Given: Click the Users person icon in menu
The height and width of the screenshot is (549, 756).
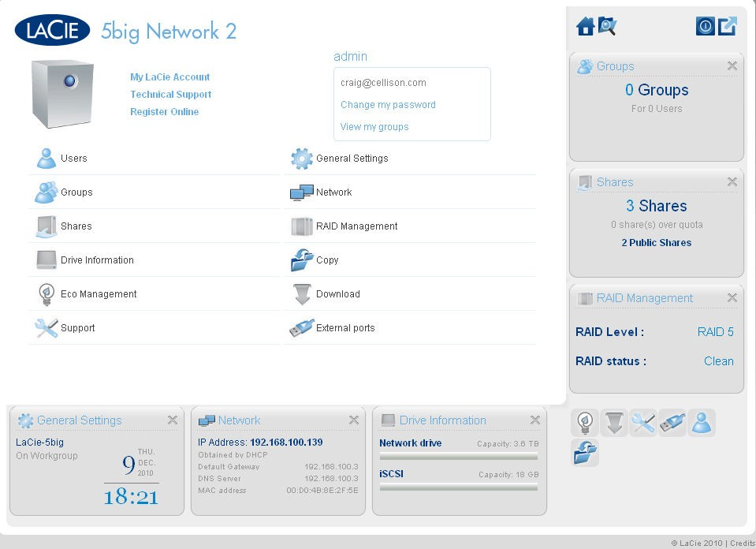Looking at the screenshot, I should click(x=47, y=159).
